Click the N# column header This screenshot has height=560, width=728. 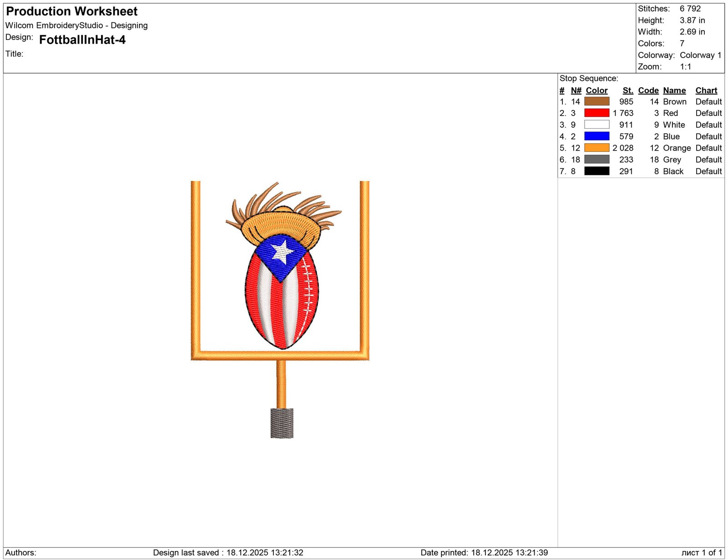(576, 91)
